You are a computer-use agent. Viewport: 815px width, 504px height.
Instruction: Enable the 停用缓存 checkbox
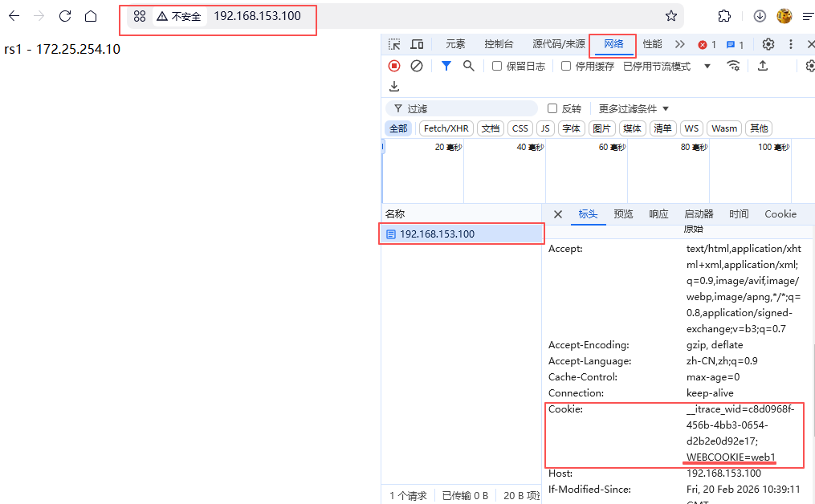[566, 66]
